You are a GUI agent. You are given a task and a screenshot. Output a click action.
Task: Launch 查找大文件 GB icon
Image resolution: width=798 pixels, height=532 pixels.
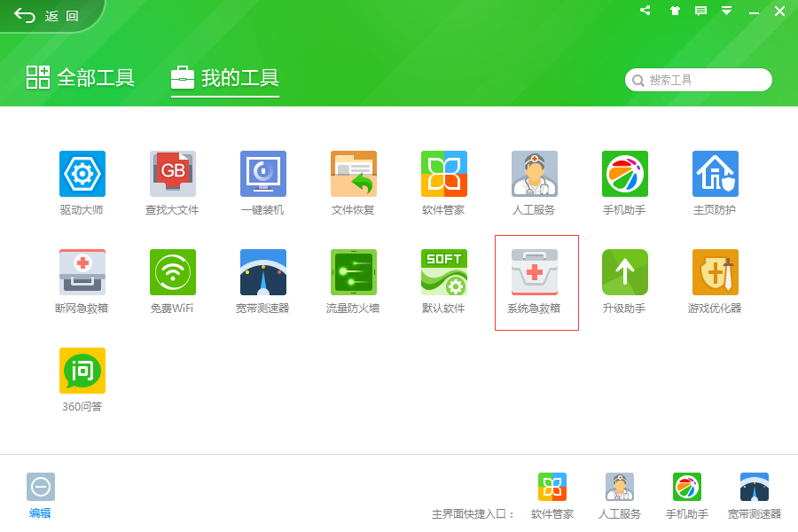point(173,174)
